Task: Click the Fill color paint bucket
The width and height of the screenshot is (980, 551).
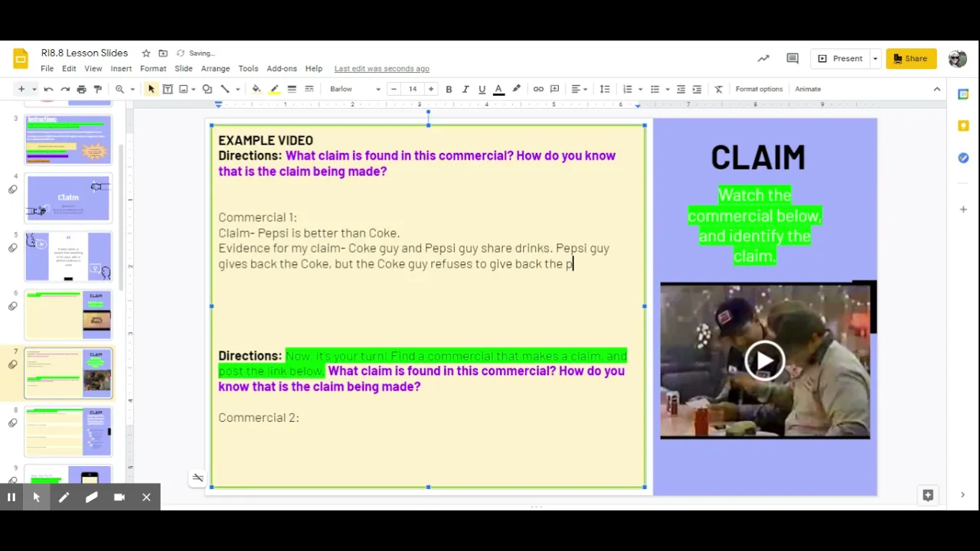Action: tap(256, 90)
